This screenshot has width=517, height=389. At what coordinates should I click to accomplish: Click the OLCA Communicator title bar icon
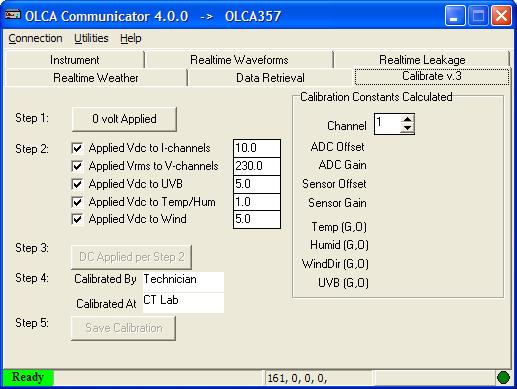pyautogui.click(x=13, y=15)
